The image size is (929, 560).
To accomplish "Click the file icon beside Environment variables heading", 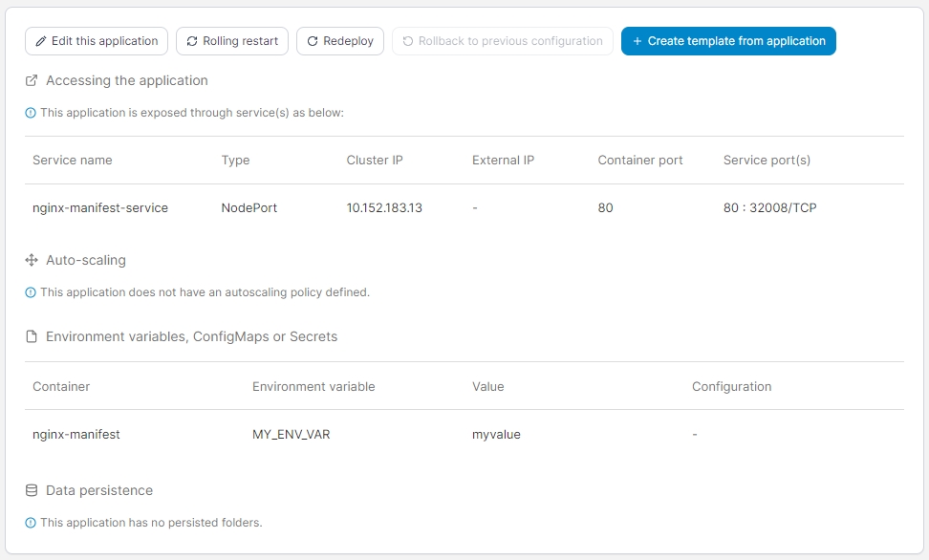I will pyautogui.click(x=32, y=336).
